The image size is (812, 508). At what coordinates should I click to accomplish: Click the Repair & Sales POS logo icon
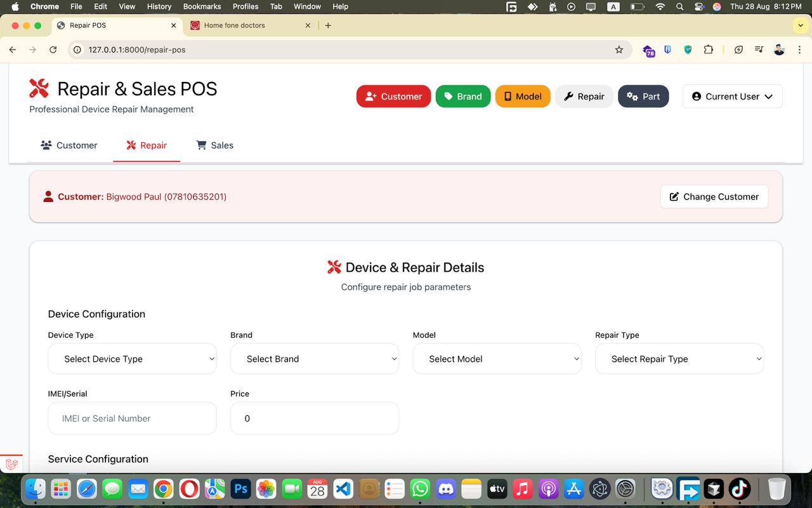pyautogui.click(x=39, y=88)
